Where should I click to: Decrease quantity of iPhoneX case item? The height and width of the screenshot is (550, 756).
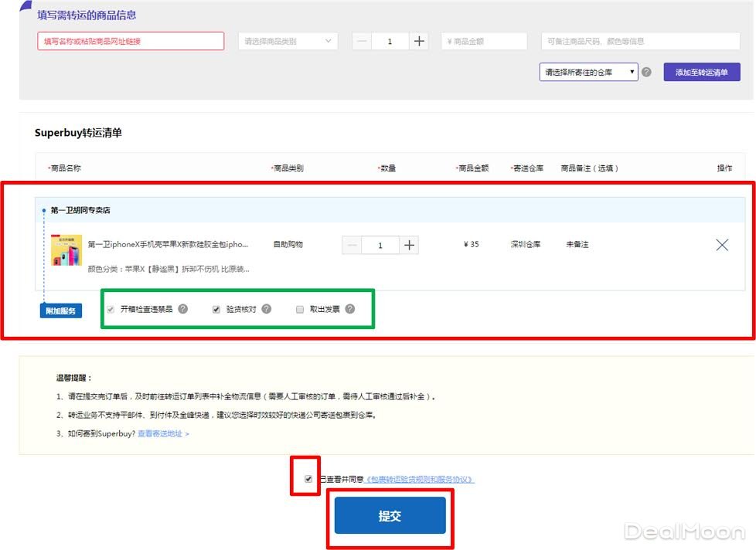pos(352,245)
